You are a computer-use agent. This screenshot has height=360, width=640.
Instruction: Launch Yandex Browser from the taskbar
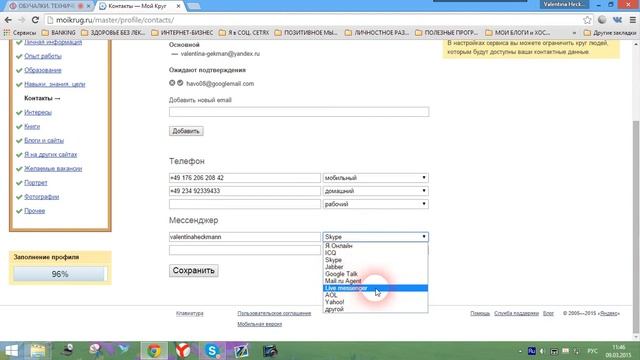tap(183, 351)
